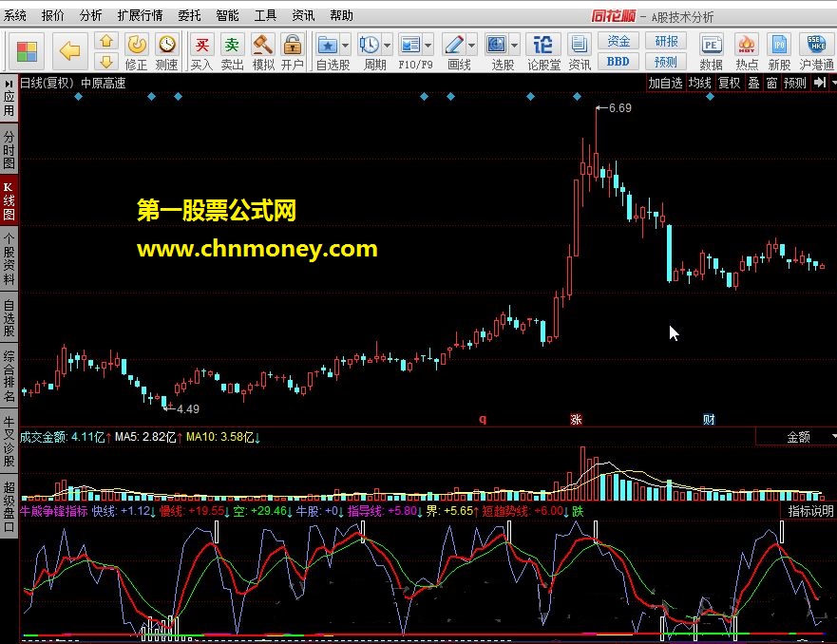Open the 资讯 menu in menu bar

pyautogui.click(x=303, y=16)
